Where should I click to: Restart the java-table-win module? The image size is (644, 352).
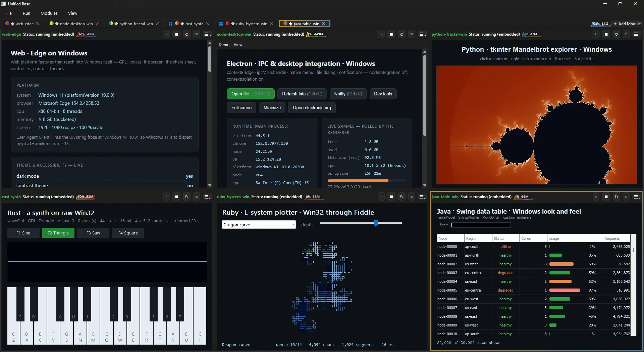[x=616, y=197]
